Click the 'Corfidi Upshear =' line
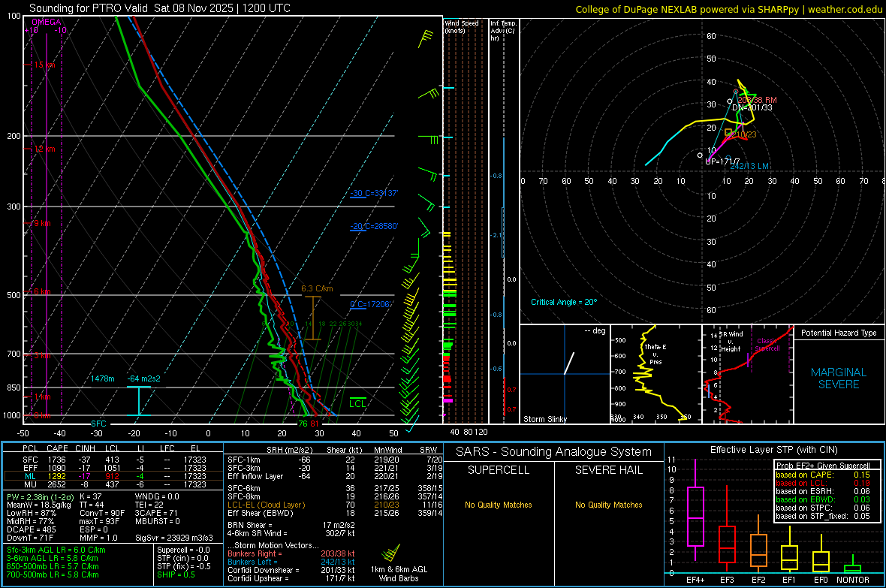886x588 pixels. point(291,578)
